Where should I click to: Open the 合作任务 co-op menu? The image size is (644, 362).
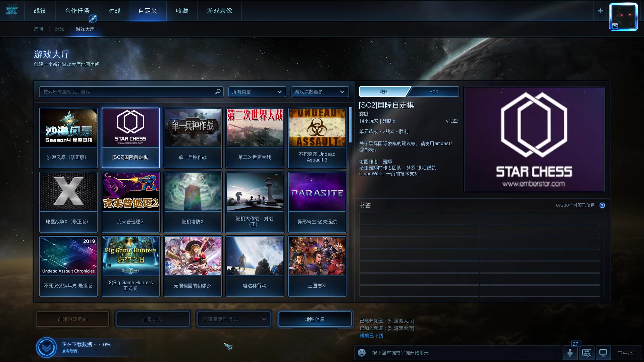(77, 11)
